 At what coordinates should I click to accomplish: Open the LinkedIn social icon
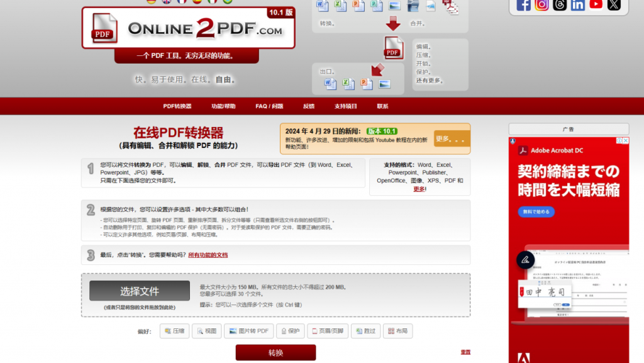tap(577, 5)
